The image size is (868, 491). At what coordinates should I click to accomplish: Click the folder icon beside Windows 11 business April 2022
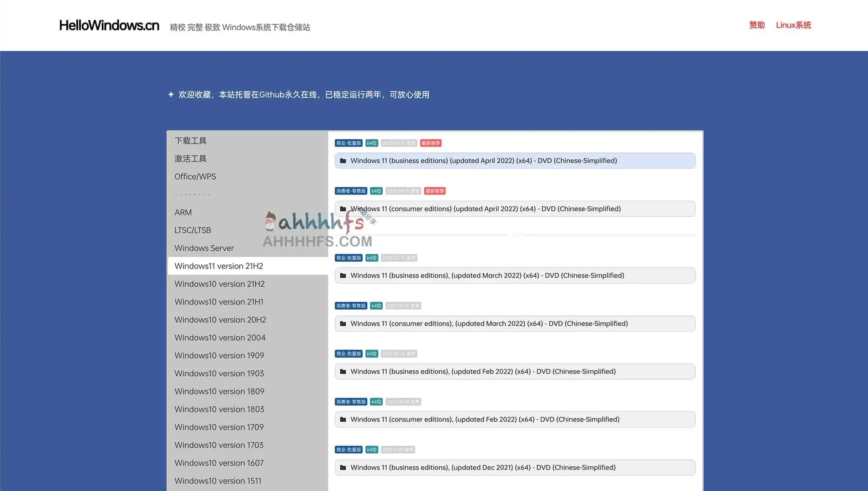pyautogui.click(x=343, y=161)
